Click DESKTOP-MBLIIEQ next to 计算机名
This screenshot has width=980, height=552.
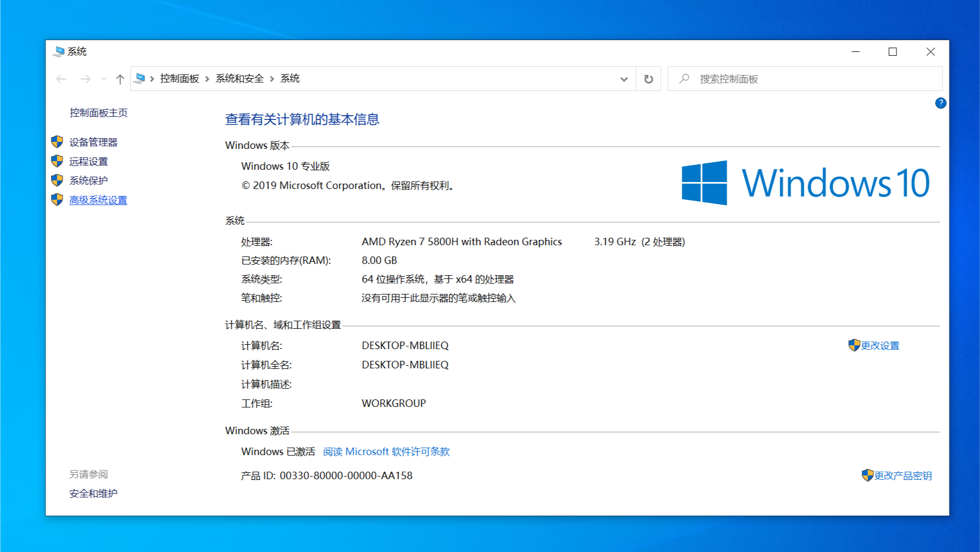point(405,346)
